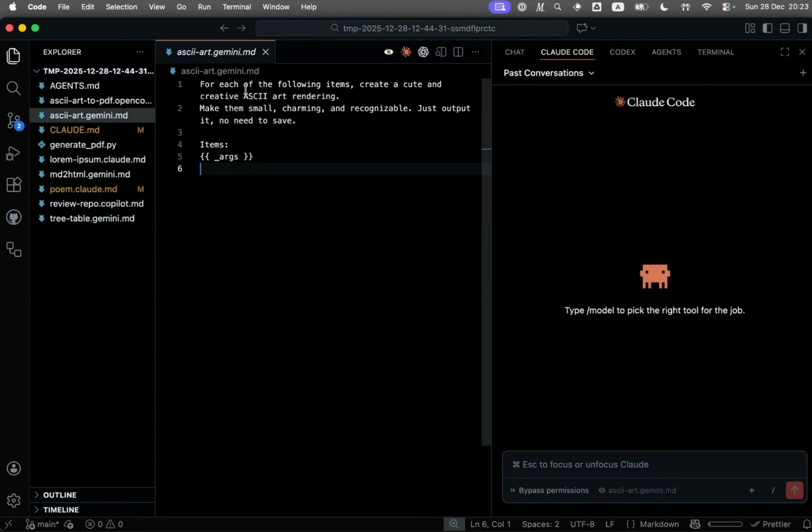Open preview to the side icon
Screen dimensions: 812x532
point(441,52)
